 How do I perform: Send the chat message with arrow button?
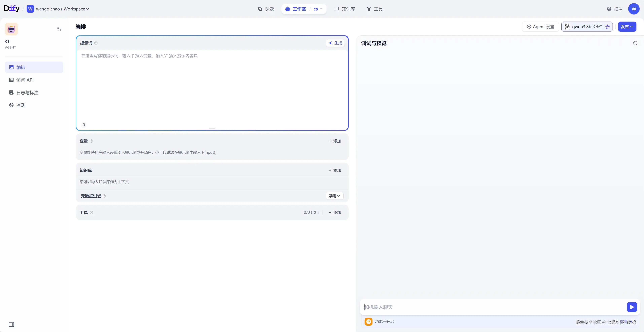tap(632, 307)
